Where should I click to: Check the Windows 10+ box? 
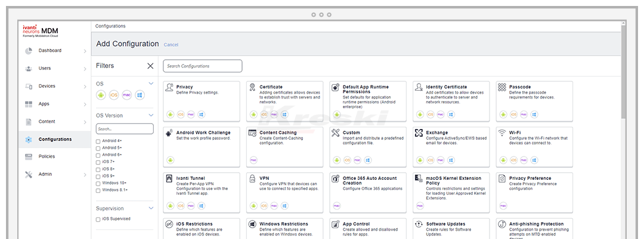tap(98, 183)
